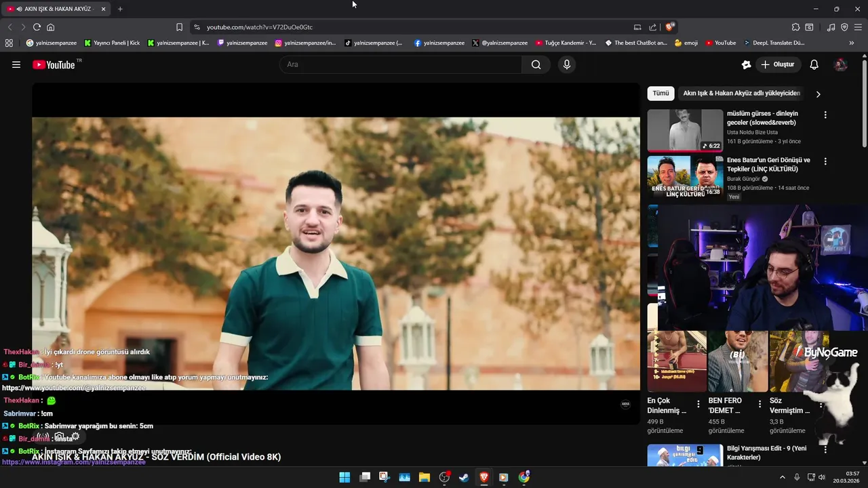Open options for Enes Batur video
This screenshot has height=488, width=868.
tap(825, 161)
